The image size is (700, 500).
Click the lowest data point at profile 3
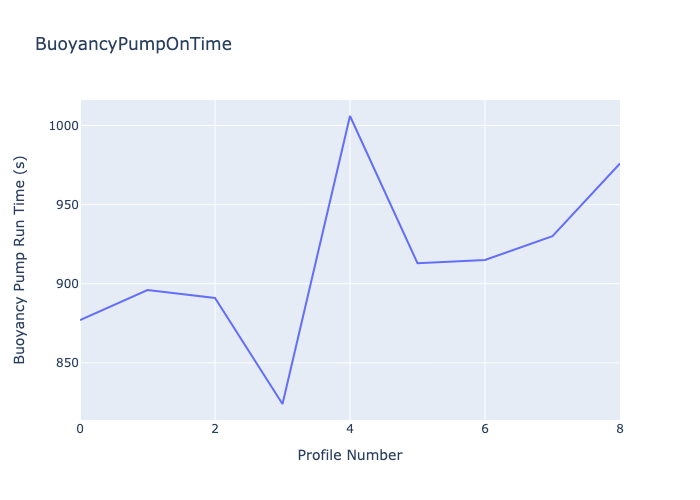(283, 404)
